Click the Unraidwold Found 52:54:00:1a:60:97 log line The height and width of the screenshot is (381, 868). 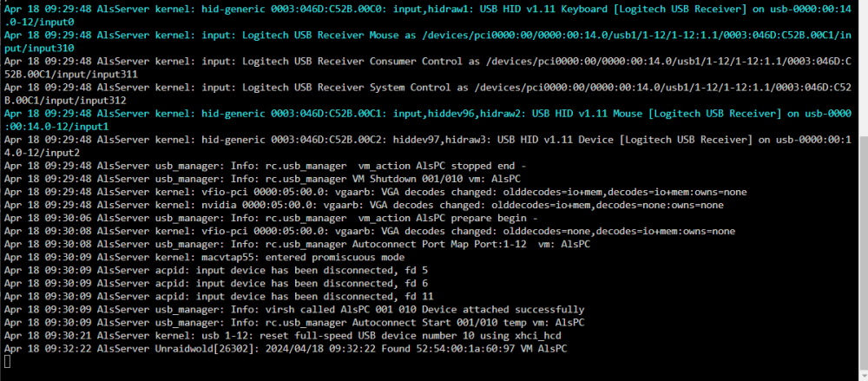(x=286, y=348)
